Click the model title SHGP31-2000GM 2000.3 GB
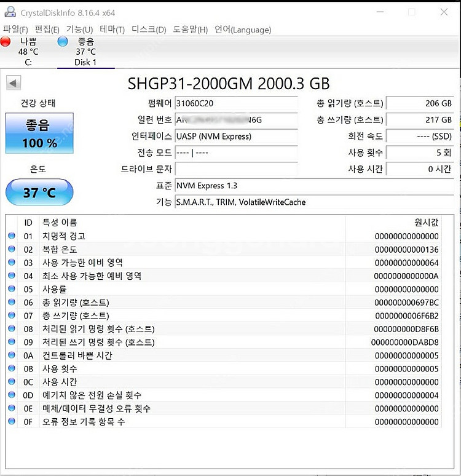 point(229,84)
